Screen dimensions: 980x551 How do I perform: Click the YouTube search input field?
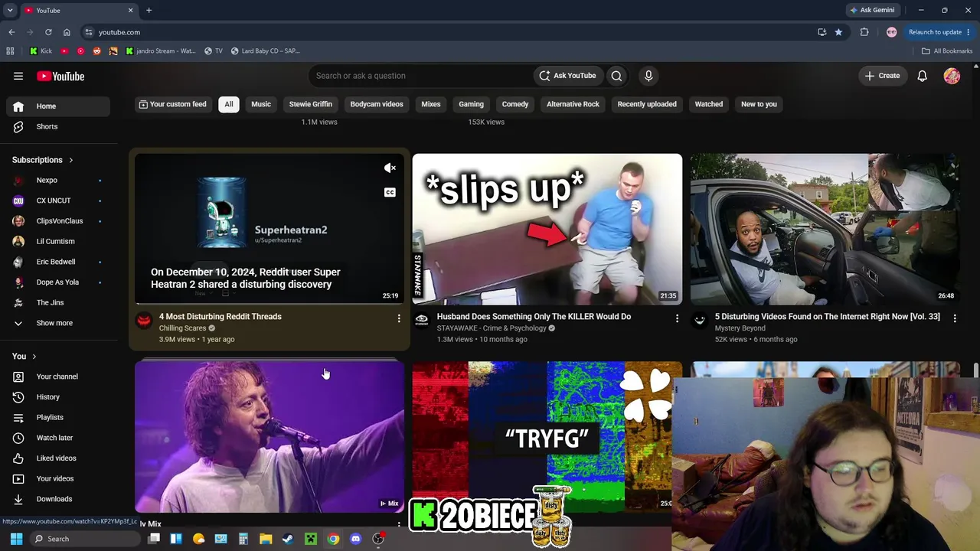click(421, 76)
